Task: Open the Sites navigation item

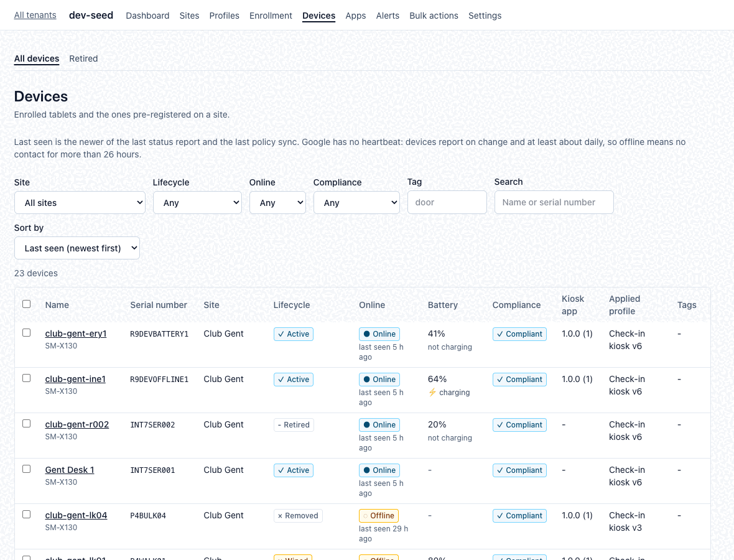Action: [x=189, y=16]
